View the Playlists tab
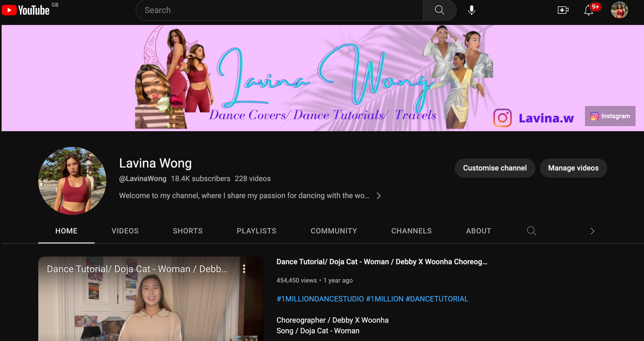 pos(256,231)
